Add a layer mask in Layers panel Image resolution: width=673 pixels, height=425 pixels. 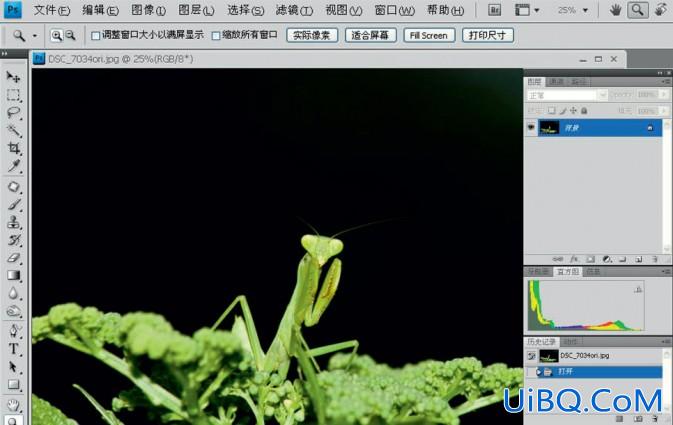coord(591,259)
